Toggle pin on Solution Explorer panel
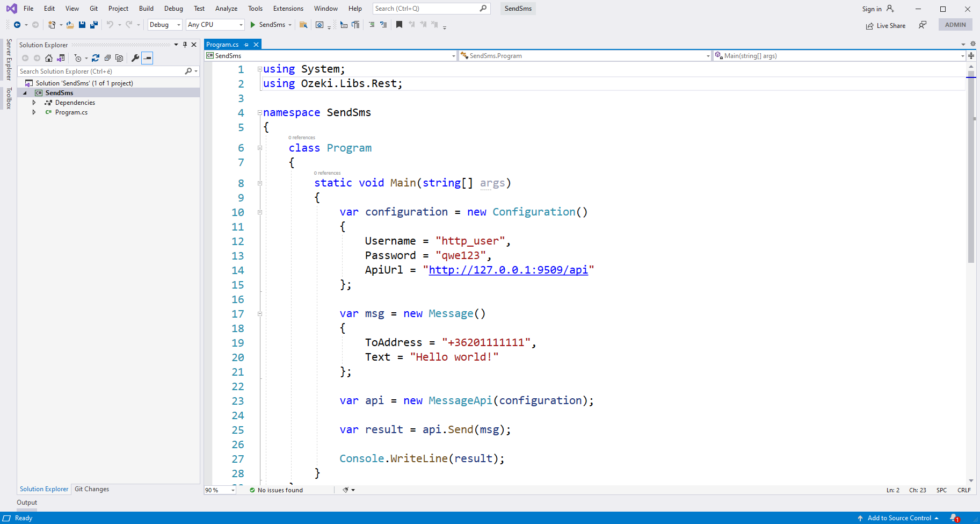 click(185, 45)
